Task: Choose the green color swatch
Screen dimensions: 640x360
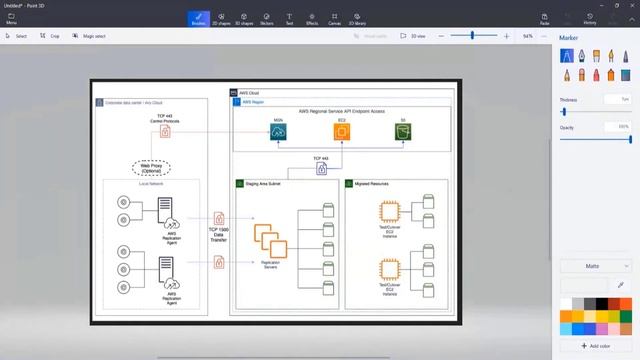Action: (x=626, y=316)
